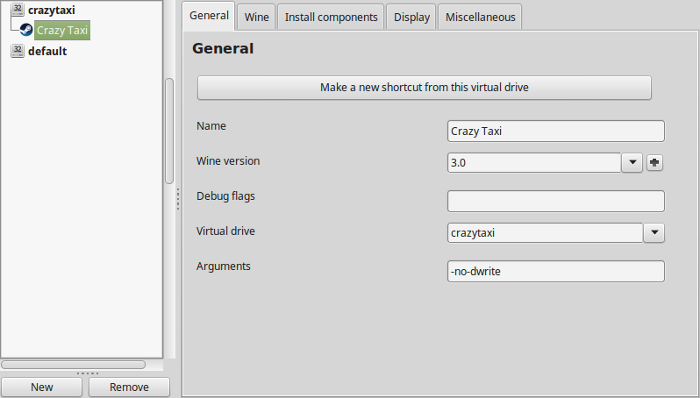The width and height of the screenshot is (700, 398).
Task: Open the Install components tab
Action: coord(331,17)
